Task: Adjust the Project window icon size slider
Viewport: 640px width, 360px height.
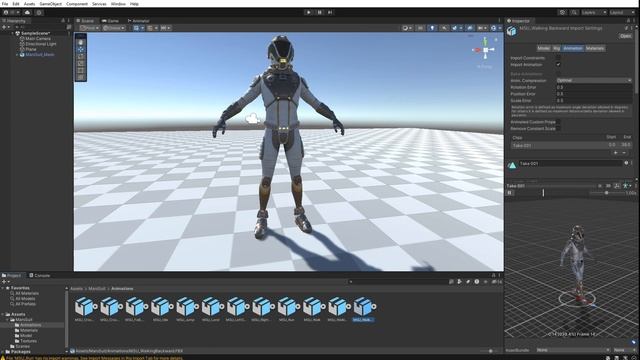Action: pos(490,351)
